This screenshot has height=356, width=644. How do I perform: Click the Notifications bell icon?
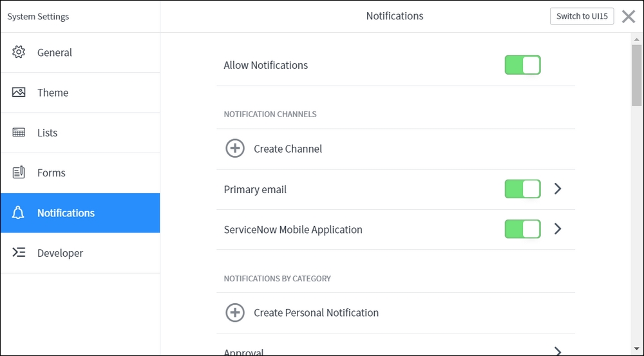coord(18,212)
